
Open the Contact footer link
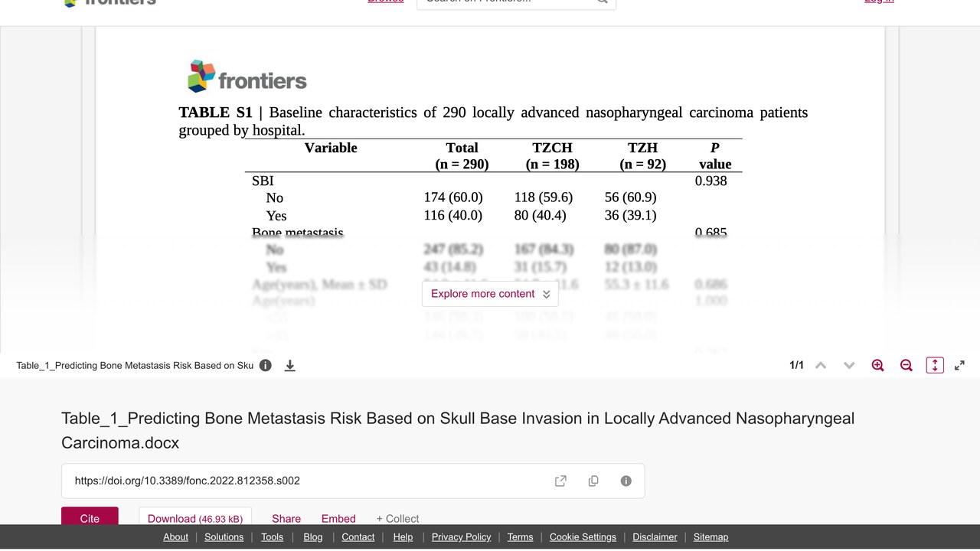(358, 537)
